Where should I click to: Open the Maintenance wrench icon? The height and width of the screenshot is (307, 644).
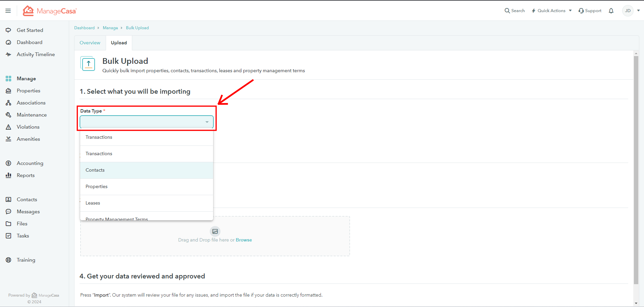[8, 115]
